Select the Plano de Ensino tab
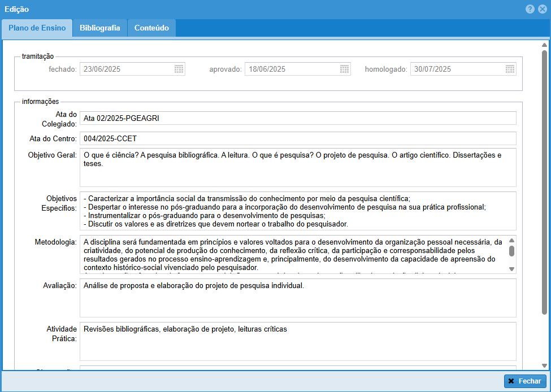 point(37,28)
